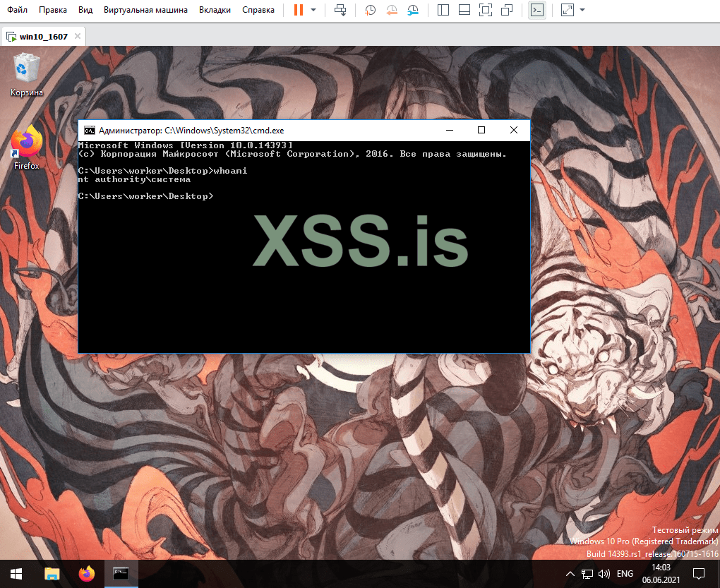Open the Файл menu
This screenshot has width=720, height=588.
coord(17,10)
